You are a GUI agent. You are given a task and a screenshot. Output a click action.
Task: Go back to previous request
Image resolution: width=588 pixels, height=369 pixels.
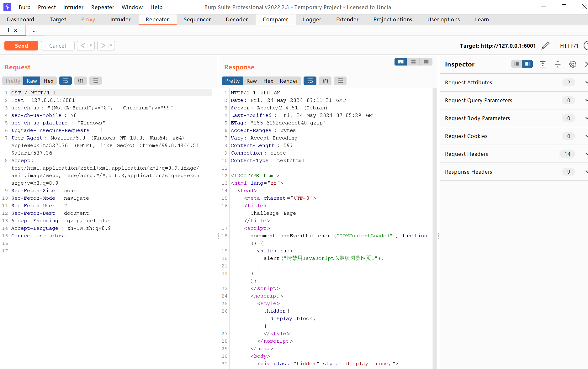[x=82, y=45]
